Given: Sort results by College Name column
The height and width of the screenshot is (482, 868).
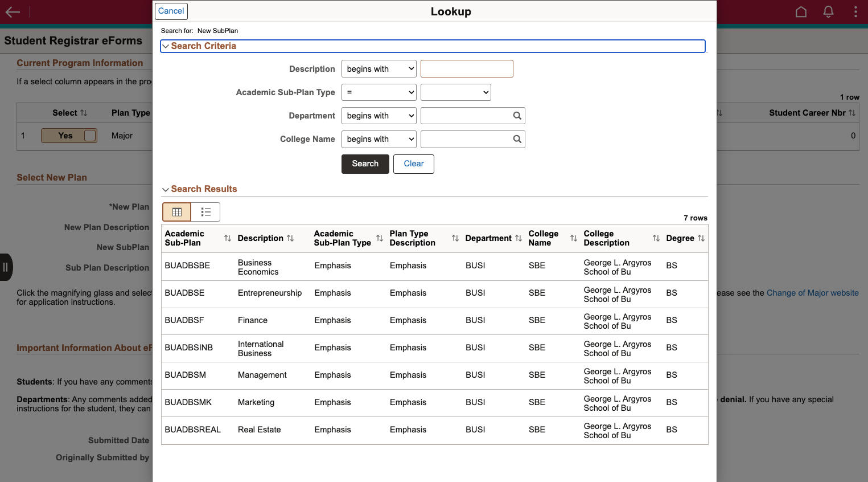Looking at the screenshot, I should [574, 238].
